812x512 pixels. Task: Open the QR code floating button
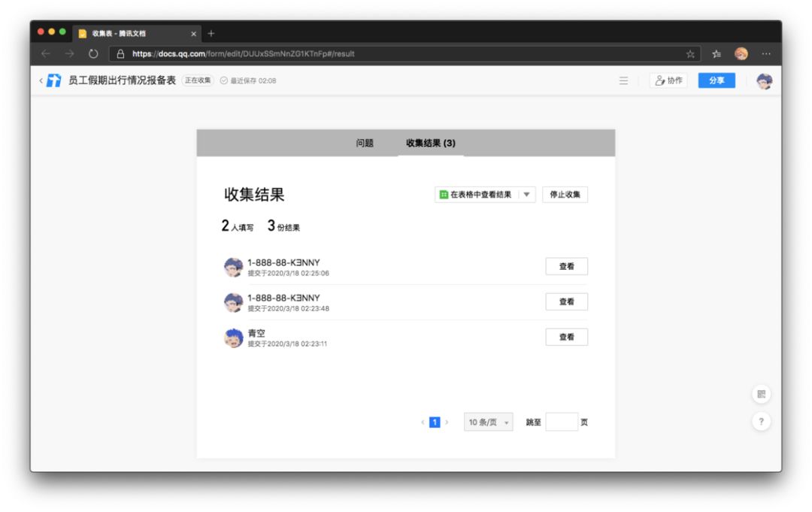tap(761, 395)
